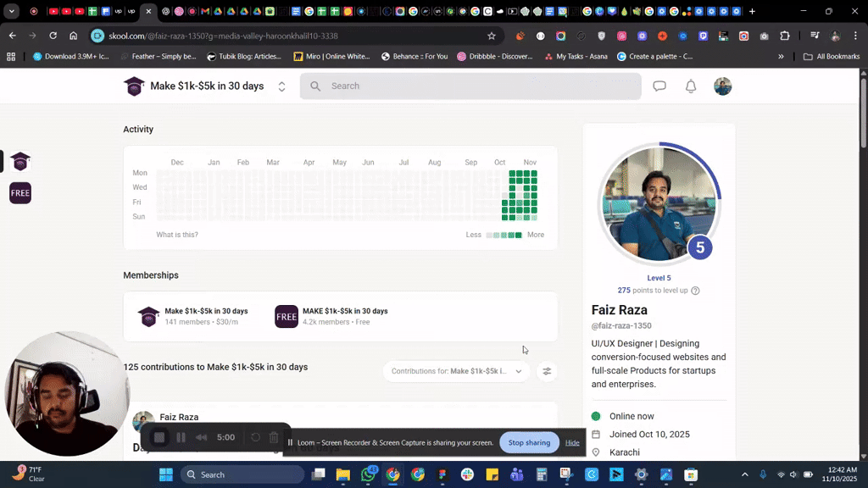Open the Dribbble Discover bookmark

pos(495,57)
